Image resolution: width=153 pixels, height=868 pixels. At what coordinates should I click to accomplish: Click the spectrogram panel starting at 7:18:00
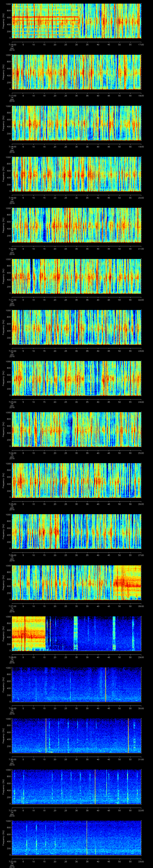(x=77, y=123)
